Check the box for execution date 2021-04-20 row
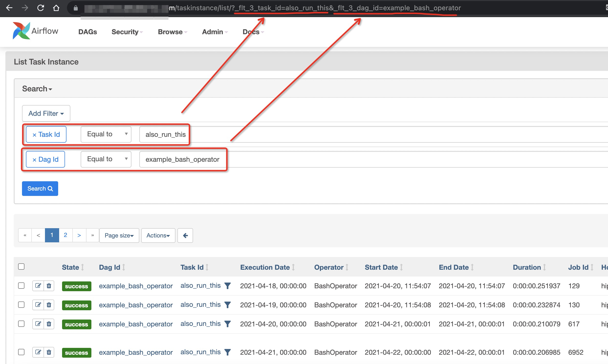The image size is (608, 364). coord(21,324)
